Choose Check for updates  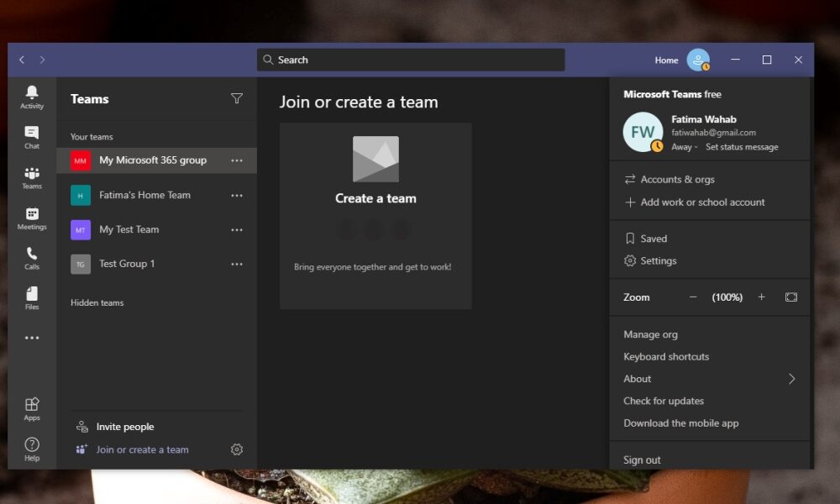click(663, 401)
